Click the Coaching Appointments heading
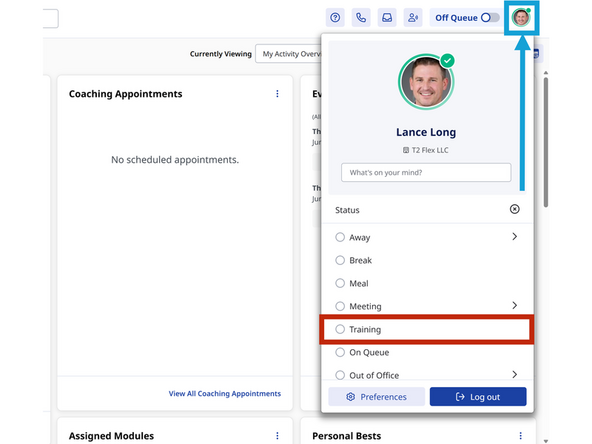Image resolution: width=592 pixels, height=444 pixels. pyautogui.click(x=125, y=94)
